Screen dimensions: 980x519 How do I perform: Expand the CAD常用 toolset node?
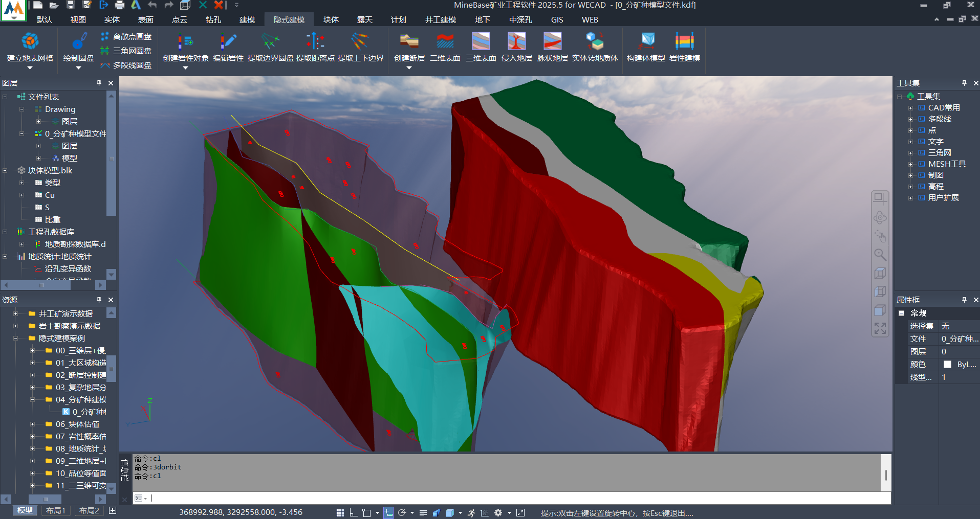point(910,108)
